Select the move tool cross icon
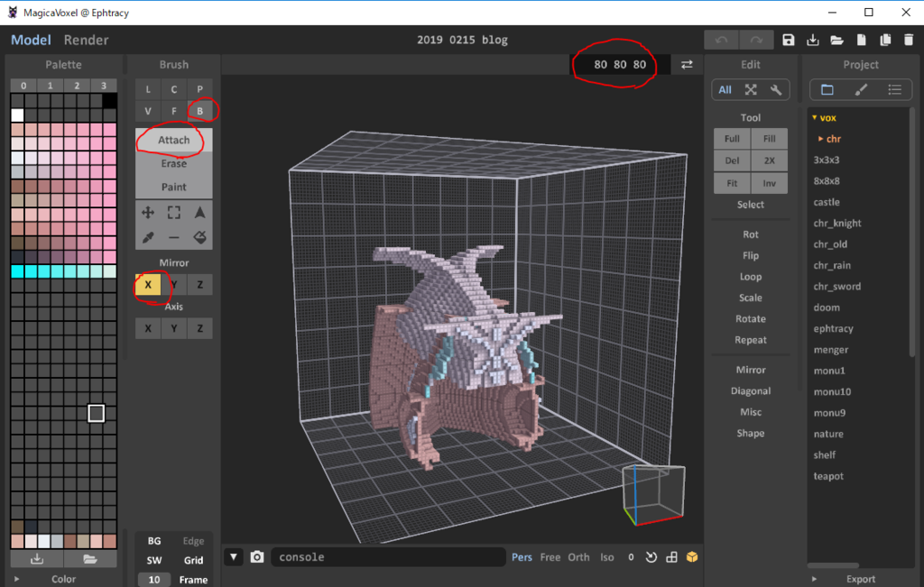The image size is (924, 587). (148, 213)
